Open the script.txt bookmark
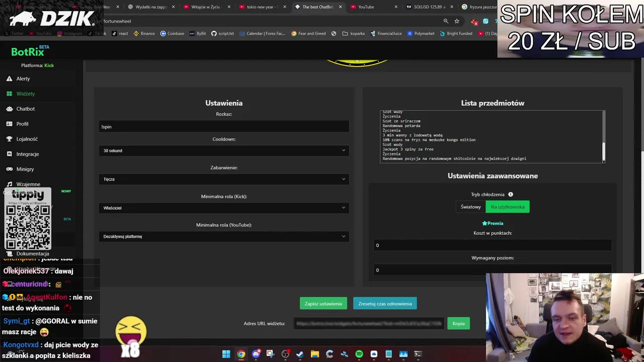This screenshot has height=362, width=644. (x=222, y=33)
